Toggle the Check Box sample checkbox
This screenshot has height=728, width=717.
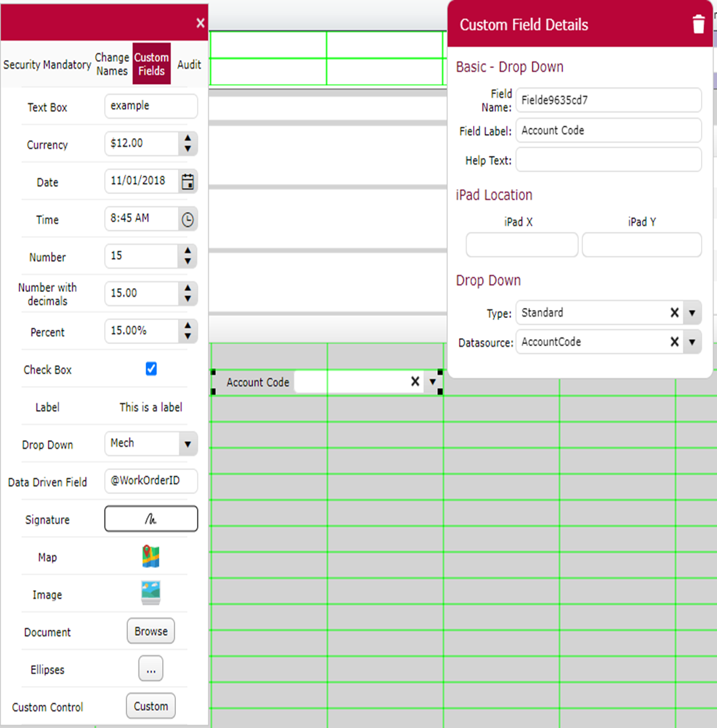[x=151, y=369]
